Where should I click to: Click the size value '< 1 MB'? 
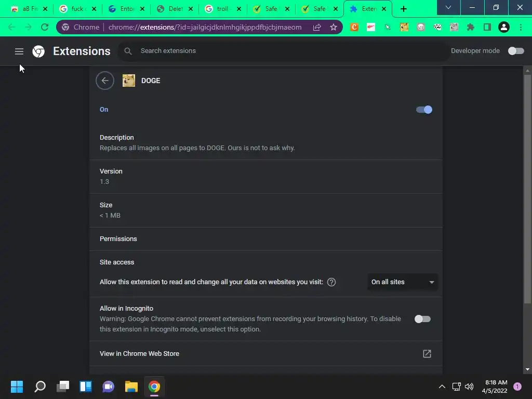tap(110, 216)
